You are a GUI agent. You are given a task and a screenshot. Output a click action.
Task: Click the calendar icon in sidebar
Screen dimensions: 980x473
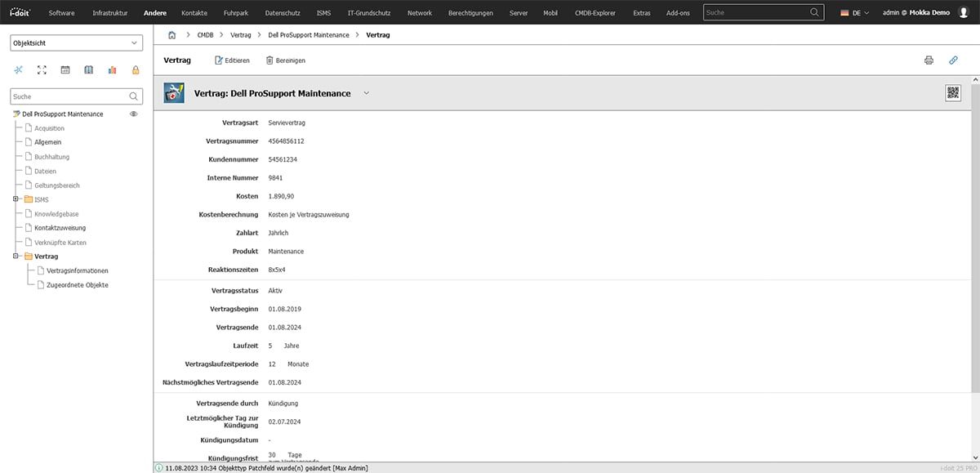click(65, 70)
